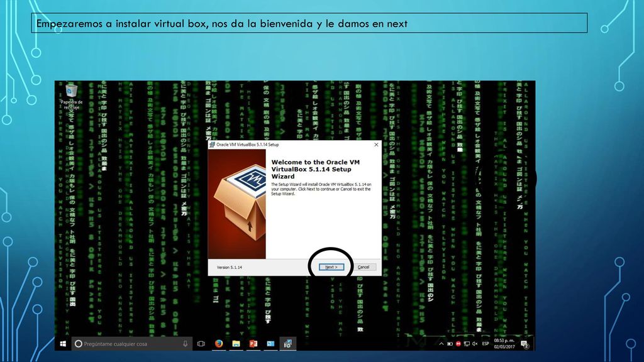The height and width of the screenshot is (362, 644).
Task: Click the muted volume tray icon
Action: coord(475,344)
